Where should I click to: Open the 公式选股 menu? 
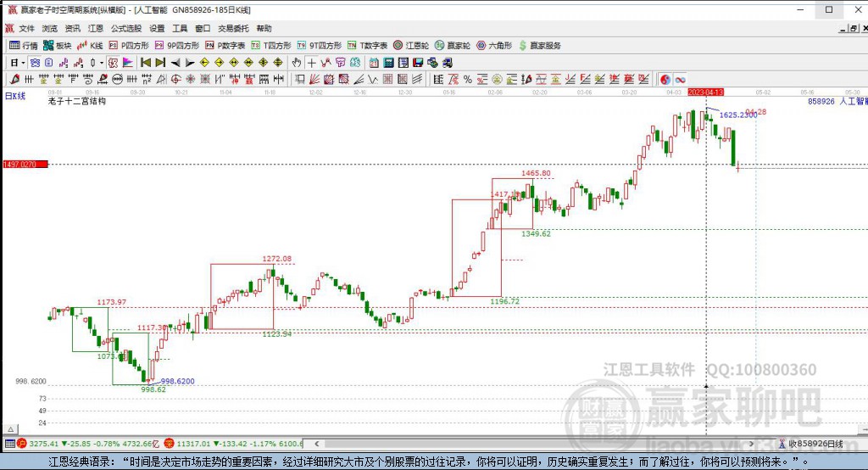point(126,28)
